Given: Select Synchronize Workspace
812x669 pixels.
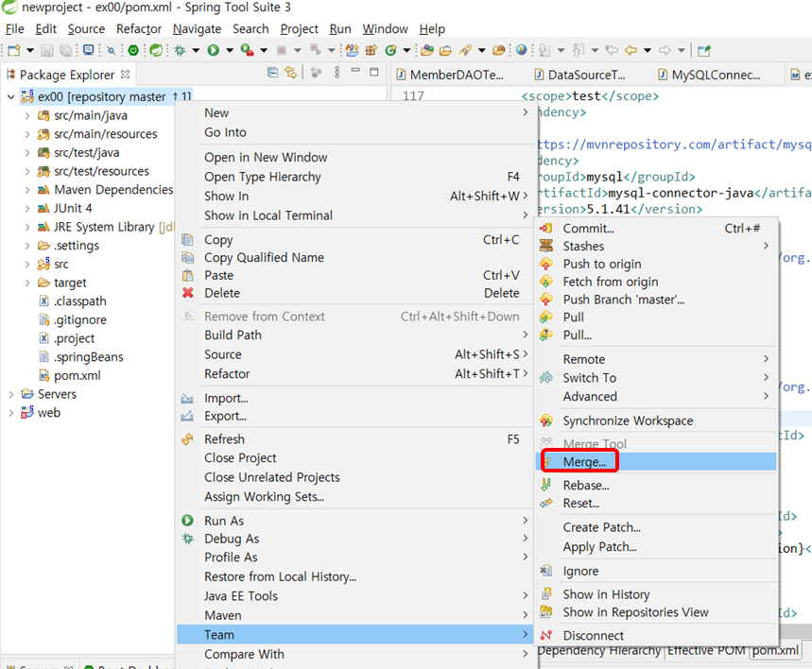Looking at the screenshot, I should pos(656,421).
